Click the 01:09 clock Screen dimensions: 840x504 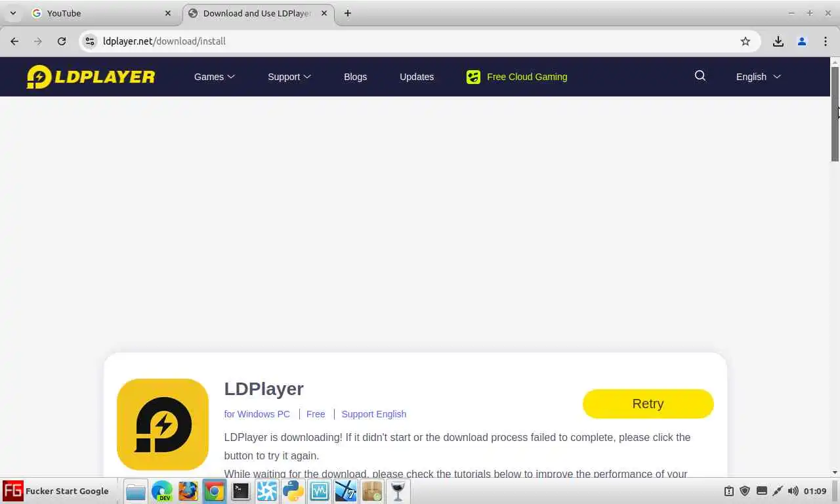tap(815, 491)
